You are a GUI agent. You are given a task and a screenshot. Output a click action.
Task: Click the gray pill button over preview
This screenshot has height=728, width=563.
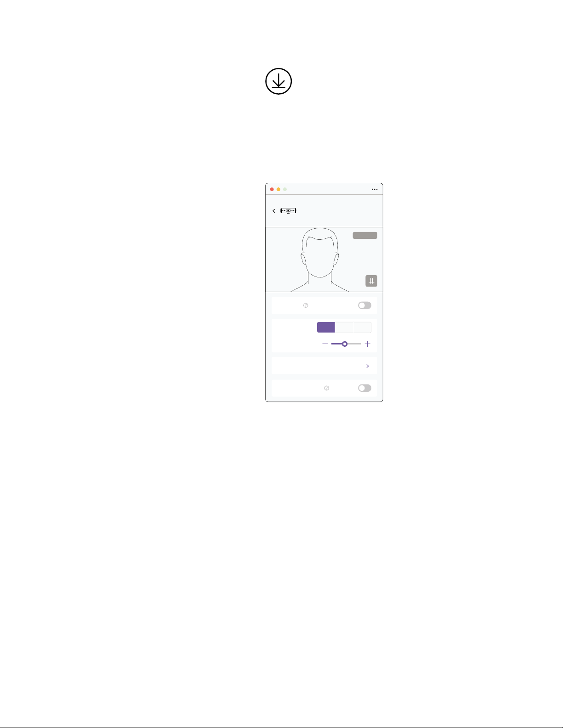point(365,235)
